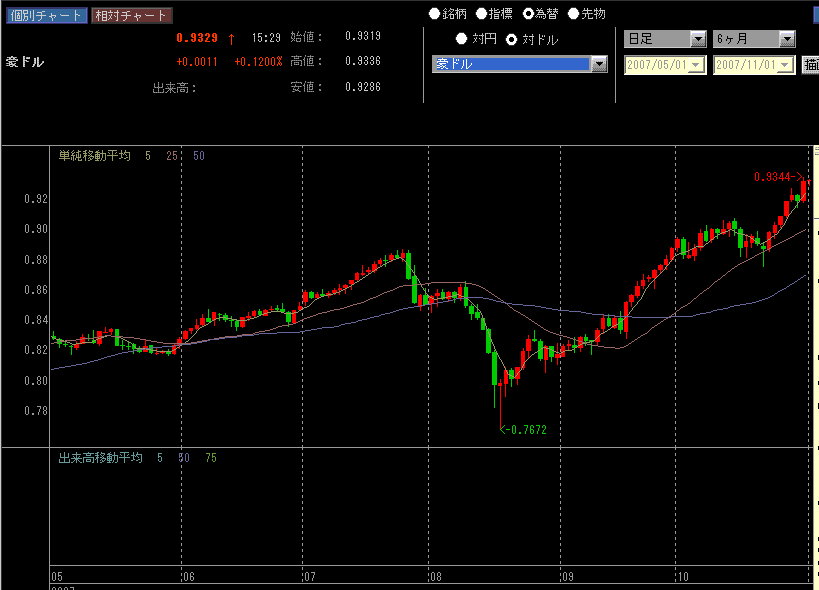Click the 25 label beside 単純移動平均
Screen dimensions: 819x590
tap(172, 155)
